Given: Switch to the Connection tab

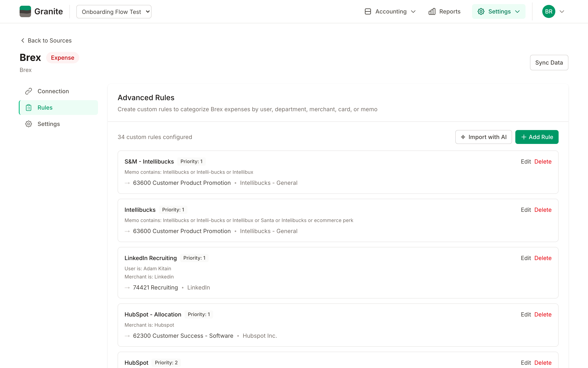Looking at the screenshot, I should click(59, 91).
